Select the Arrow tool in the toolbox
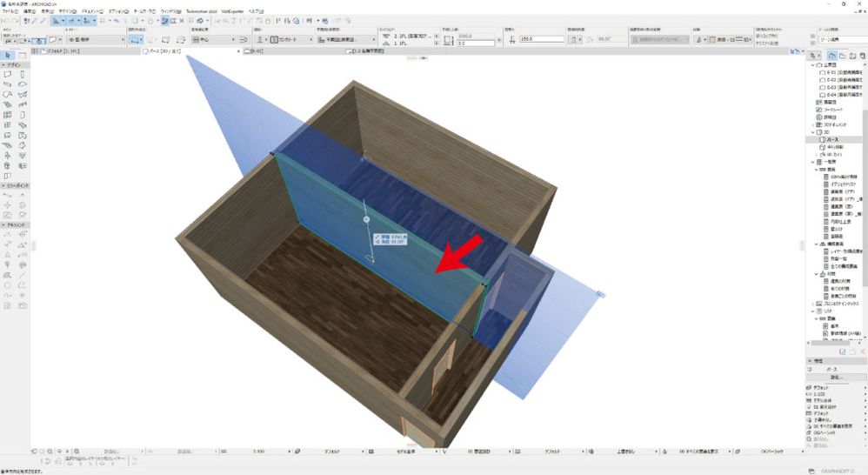The height and width of the screenshot is (475, 868). click(x=8, y=56)
